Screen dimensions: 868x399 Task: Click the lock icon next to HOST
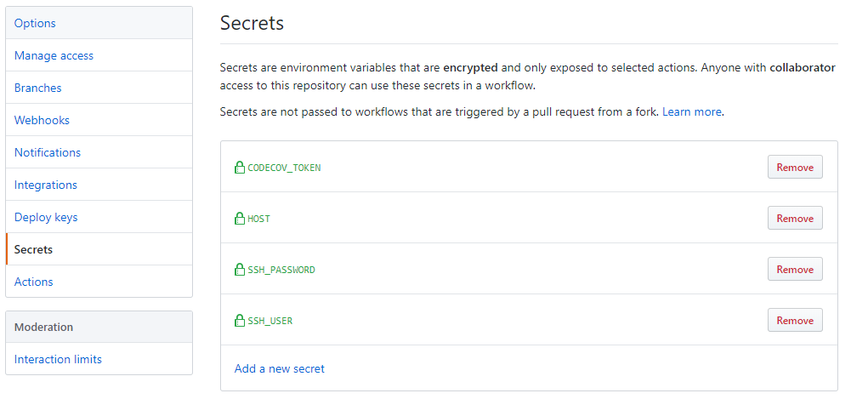pyautogui.click(x=240, y=219)
